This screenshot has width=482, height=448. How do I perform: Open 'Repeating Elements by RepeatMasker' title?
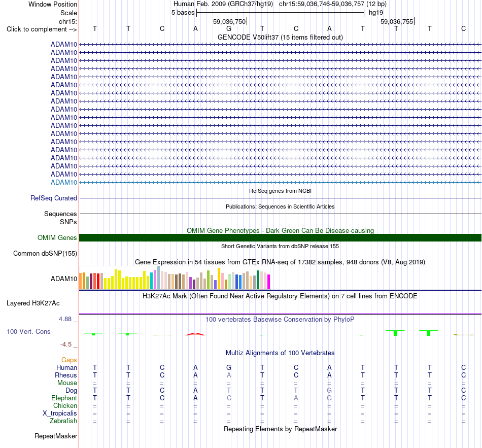[280, 429]
